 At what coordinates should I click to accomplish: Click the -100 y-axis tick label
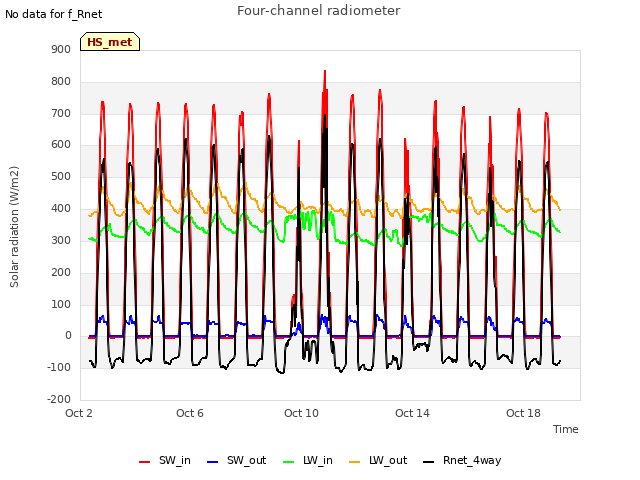coord(59,367)
